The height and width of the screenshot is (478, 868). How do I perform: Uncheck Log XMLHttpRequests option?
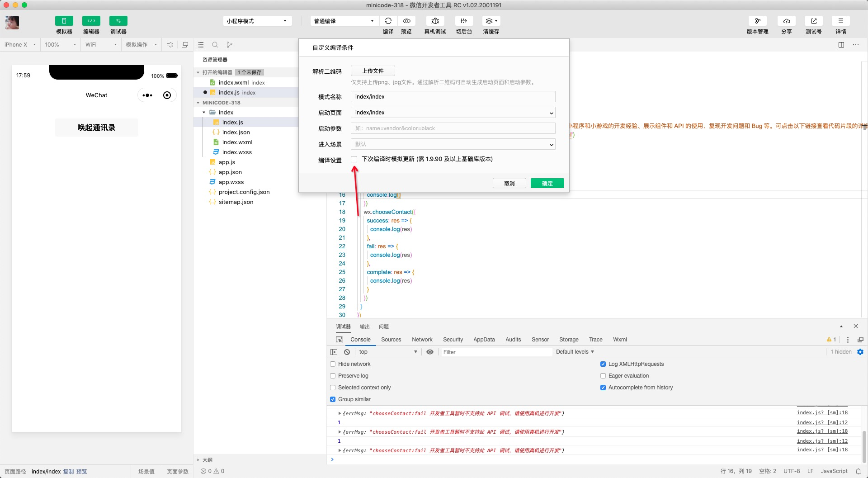(x=603, y=364)
